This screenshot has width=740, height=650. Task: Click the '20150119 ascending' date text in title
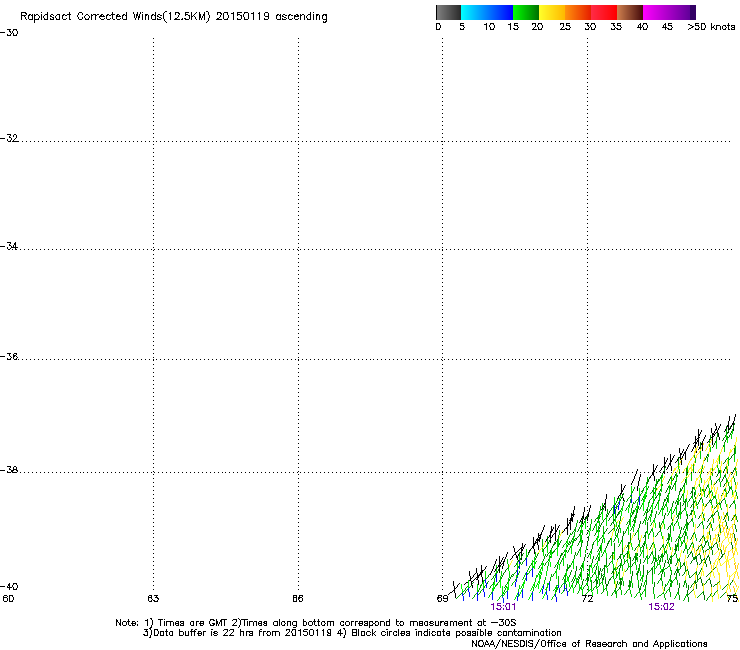pos(271,17)
